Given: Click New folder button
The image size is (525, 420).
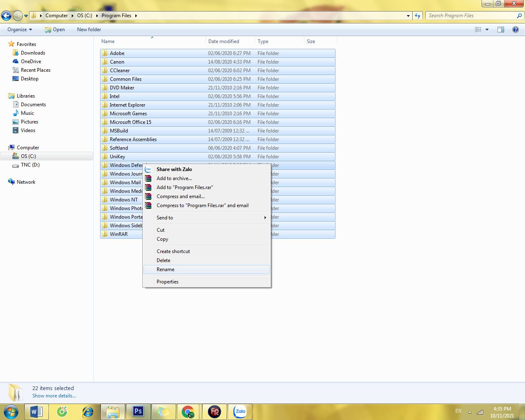Looking at the screenshot, I should pyautogui.click(x=89, y=30).
